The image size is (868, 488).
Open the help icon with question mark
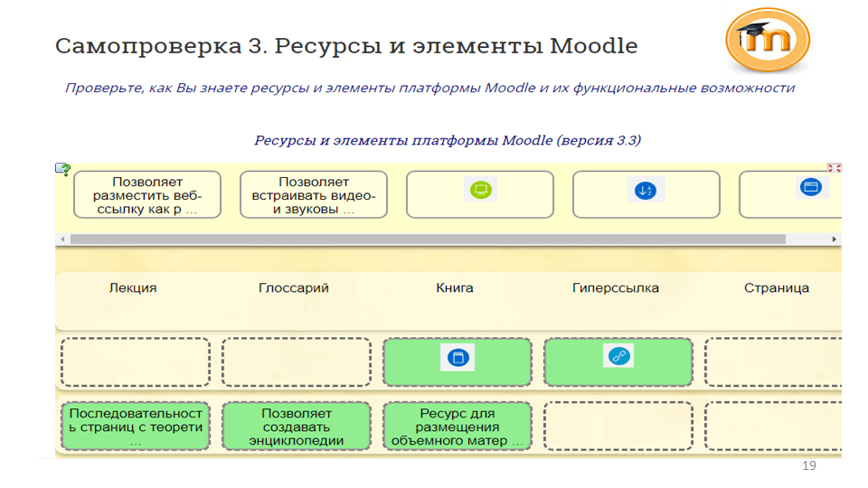coord(62,169)
